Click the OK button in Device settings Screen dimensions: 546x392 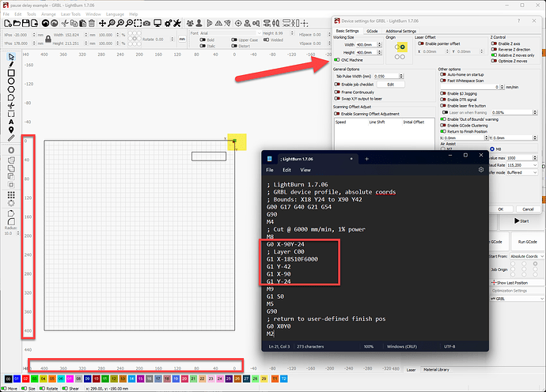tap(500, 209)
